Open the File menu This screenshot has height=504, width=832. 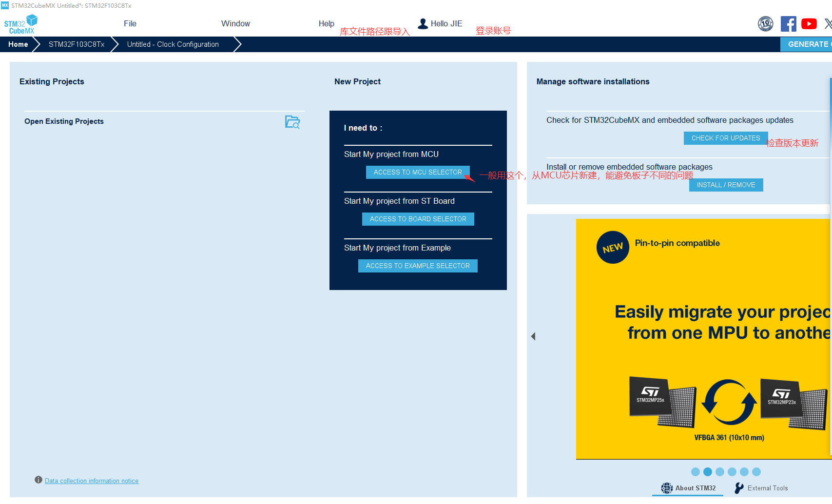tap(130, 23)
